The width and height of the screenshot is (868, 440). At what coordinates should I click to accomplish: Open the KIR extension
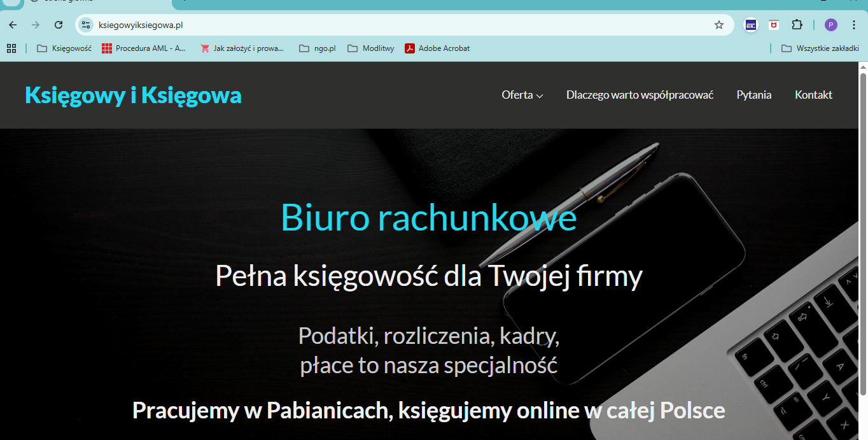(751, 25)
